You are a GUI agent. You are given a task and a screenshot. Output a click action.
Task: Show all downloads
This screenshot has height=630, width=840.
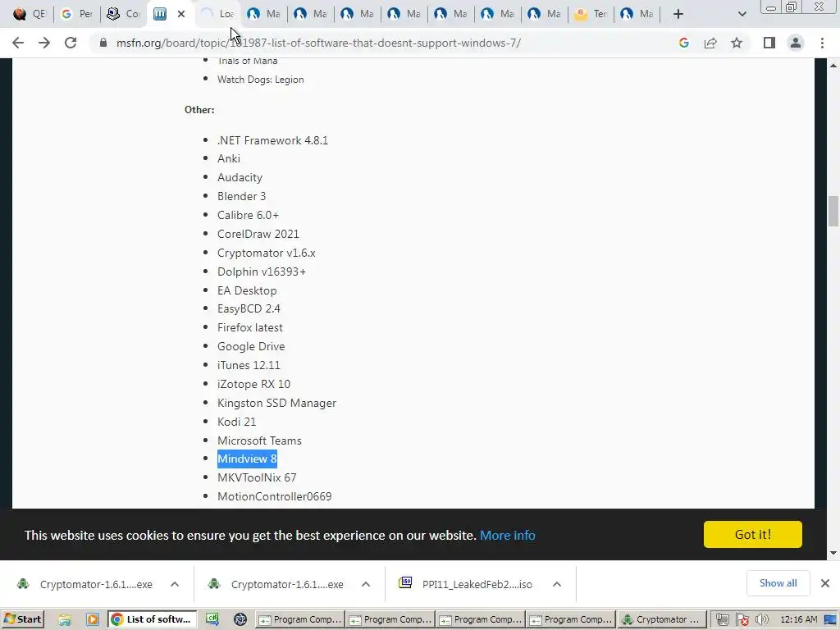pyautogui.click(x=778, y=583)
